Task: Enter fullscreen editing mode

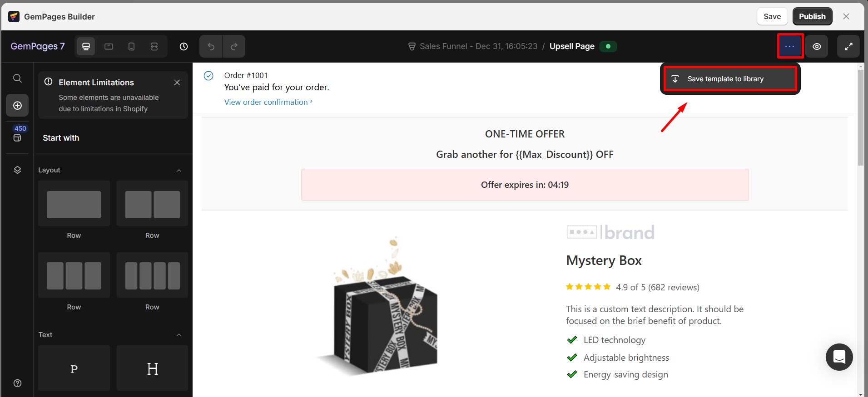Action: point(848,46)
